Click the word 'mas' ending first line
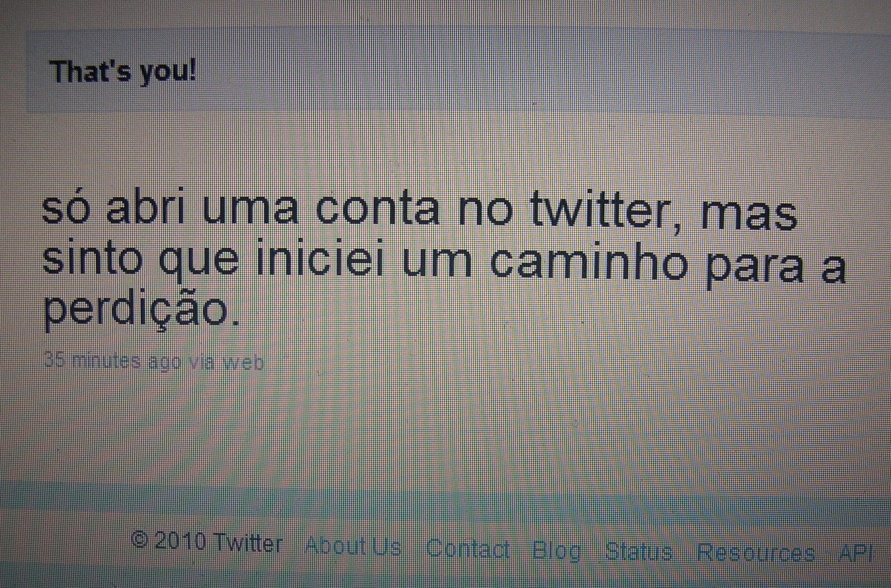Image resolution: width=891 pixels, height=588 pixels. click(750, 213)
